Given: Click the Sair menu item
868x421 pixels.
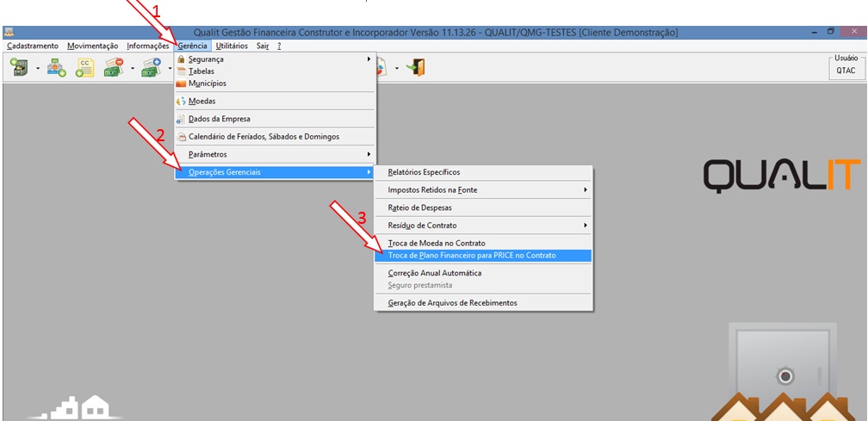Looking at the screenshot, I should point(263,46).
